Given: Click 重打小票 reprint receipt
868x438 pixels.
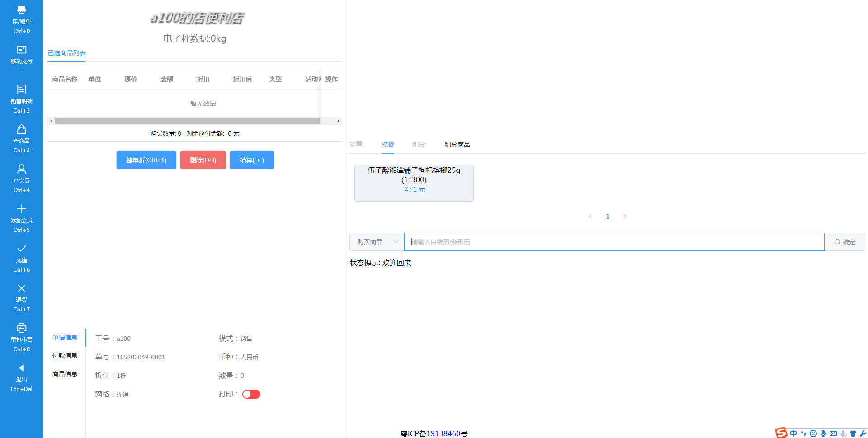Looking at the screenshot, I should (x=21, y=338).
